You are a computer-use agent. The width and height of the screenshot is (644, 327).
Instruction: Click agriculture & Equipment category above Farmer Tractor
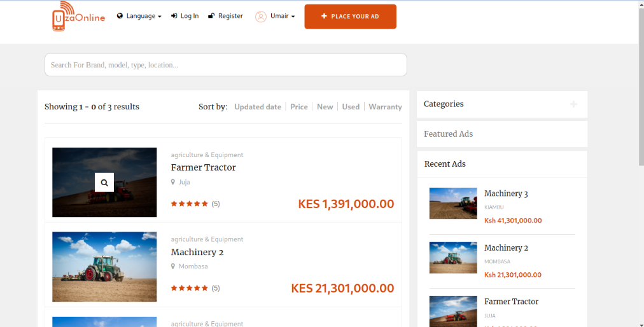[207, 155]
